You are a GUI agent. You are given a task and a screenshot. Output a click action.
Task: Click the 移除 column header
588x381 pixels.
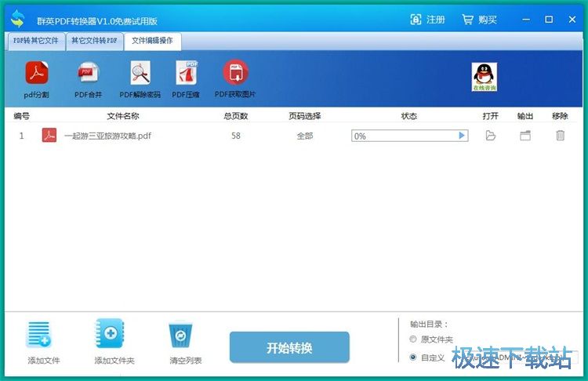pos(560,116)
